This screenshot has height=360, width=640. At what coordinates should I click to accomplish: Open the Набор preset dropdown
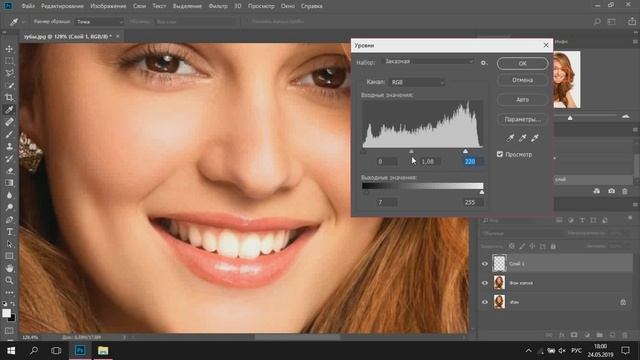pyautogui.click(x=429, y=61)
